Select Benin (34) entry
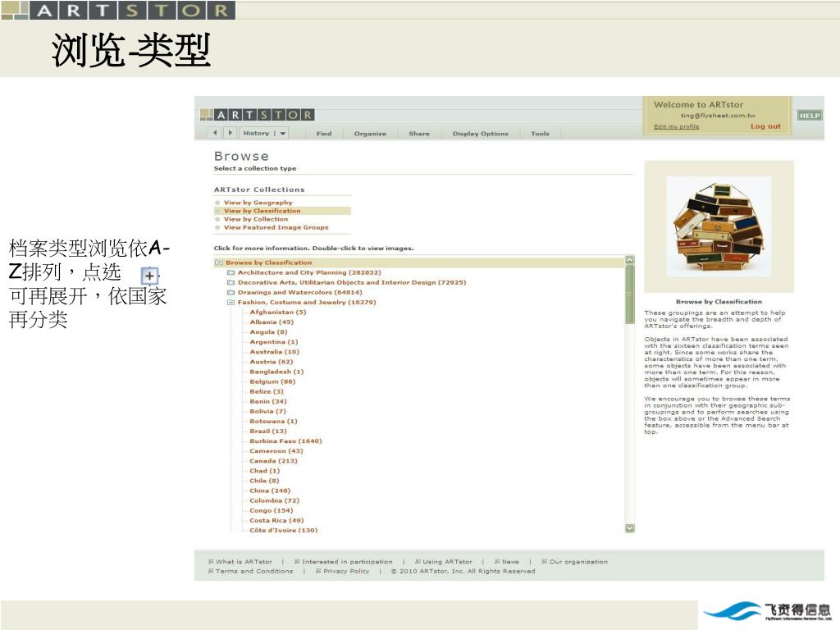Screen dimensions: 840x630 click(x=268, y=401)
